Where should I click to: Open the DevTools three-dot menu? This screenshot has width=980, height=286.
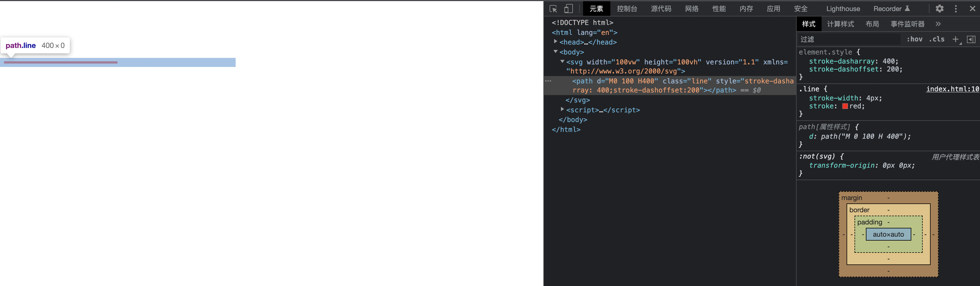[x=956, y=9]
